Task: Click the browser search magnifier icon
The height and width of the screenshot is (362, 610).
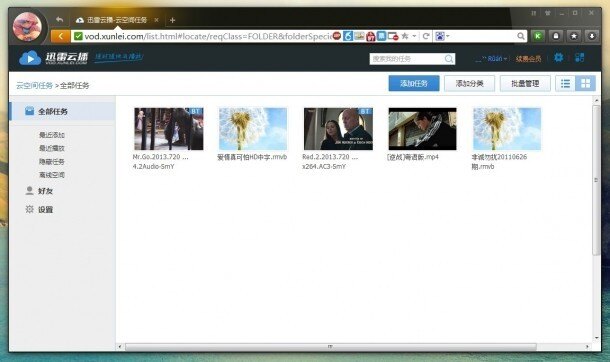Action: coord(521,36)
